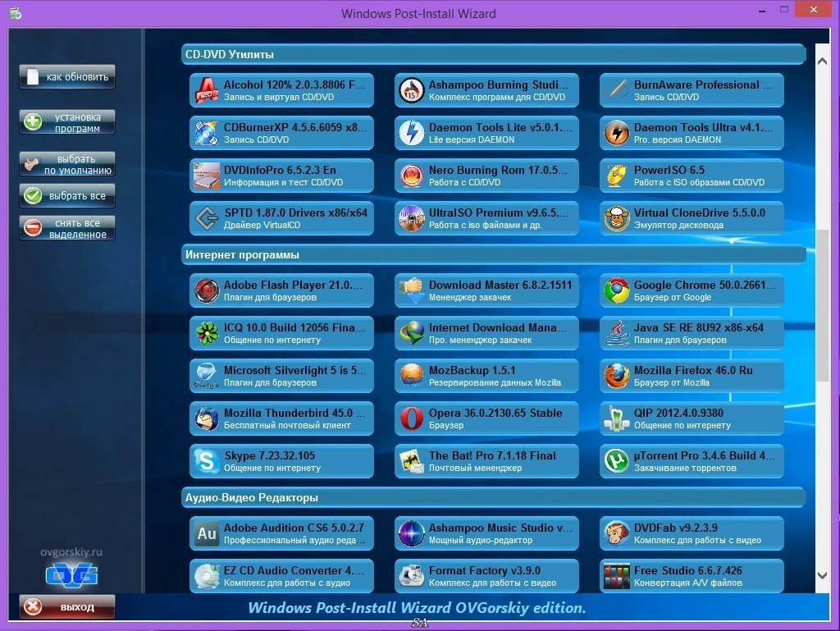Click the Opera red O icon
The image size is (840, 631).
pos(412,418)
